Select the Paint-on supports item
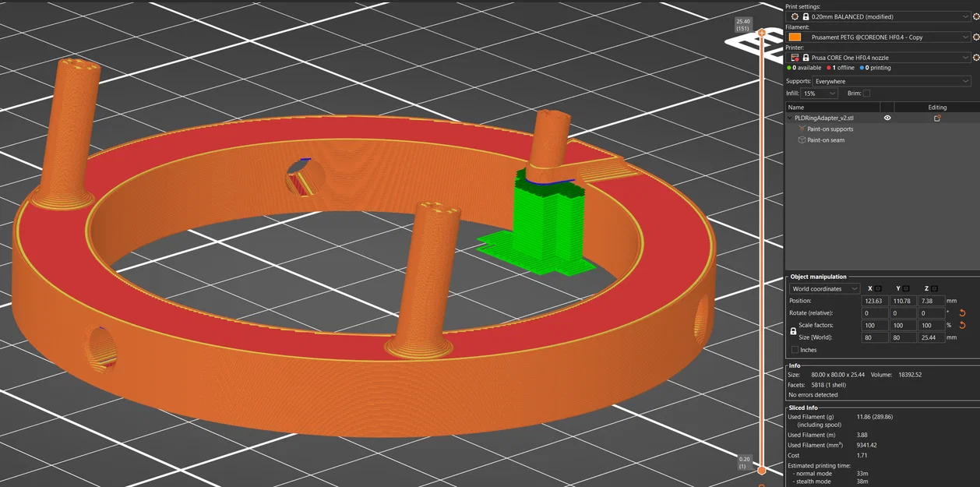The height and width of the screenshot is (487, 980). [830, 129]
